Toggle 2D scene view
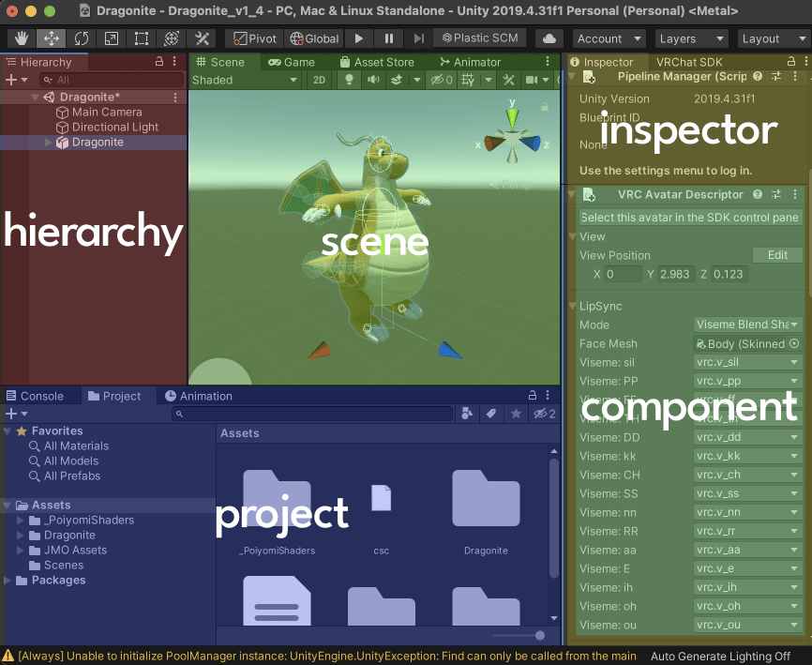 319,80
